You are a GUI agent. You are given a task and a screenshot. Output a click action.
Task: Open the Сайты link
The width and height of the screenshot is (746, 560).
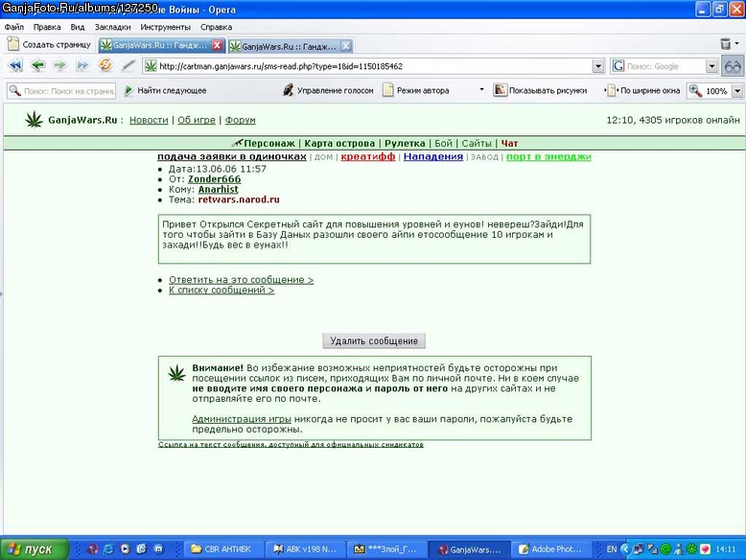coord(477,143)
